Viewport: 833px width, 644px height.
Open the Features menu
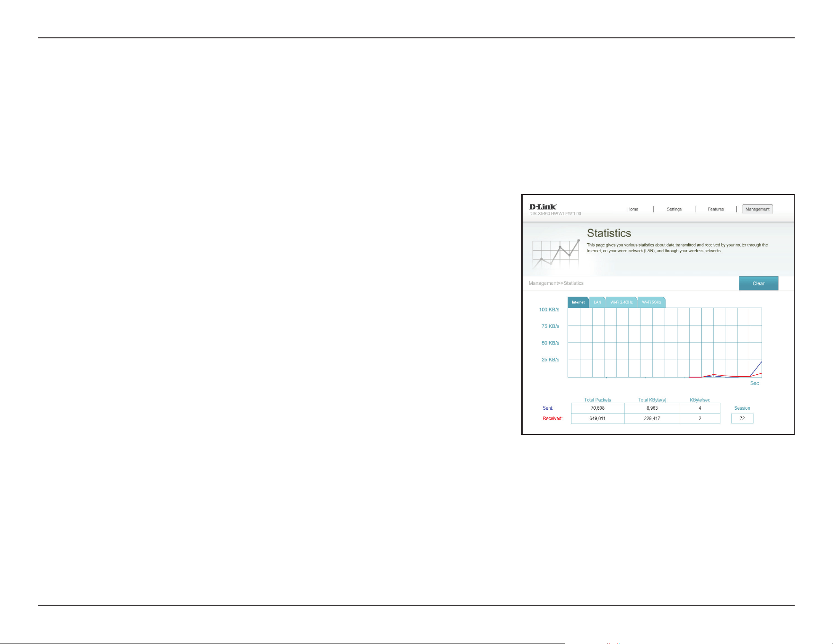(716, 209)
